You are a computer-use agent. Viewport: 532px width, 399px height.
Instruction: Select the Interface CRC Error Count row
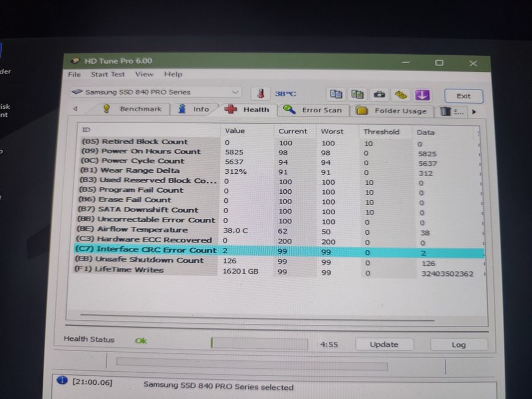click(279, 251)
